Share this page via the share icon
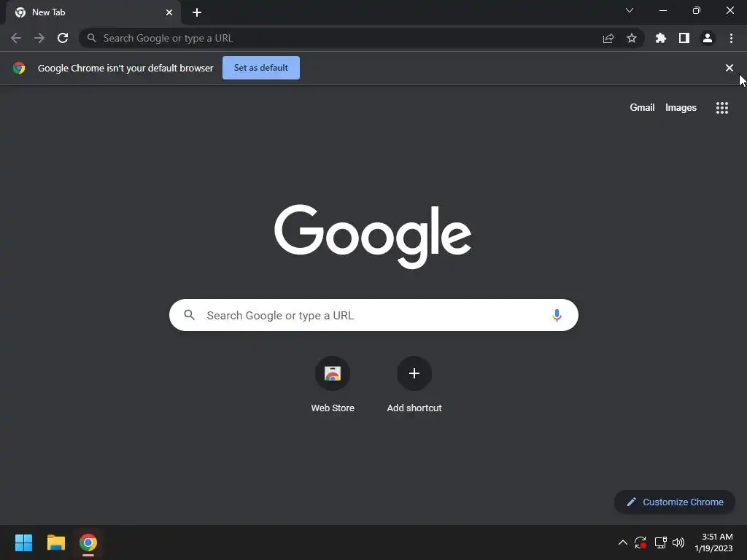Screen dimensions: 747x560 click(x=608, y=38)
